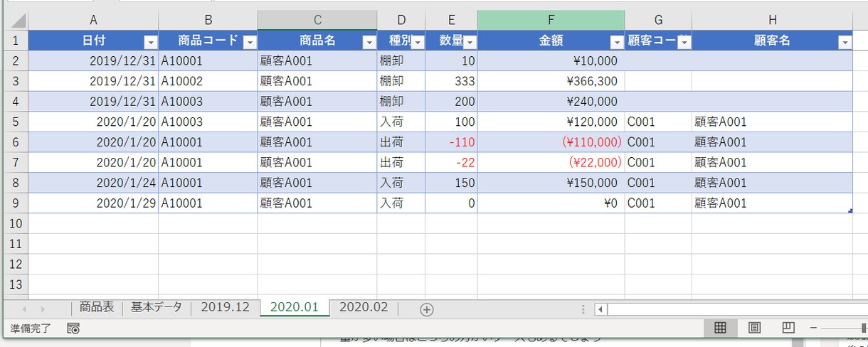The width and height of the screenshot is (868, 347).
Task: Switch to Page Layout view icon
Action: pos(754,328)
